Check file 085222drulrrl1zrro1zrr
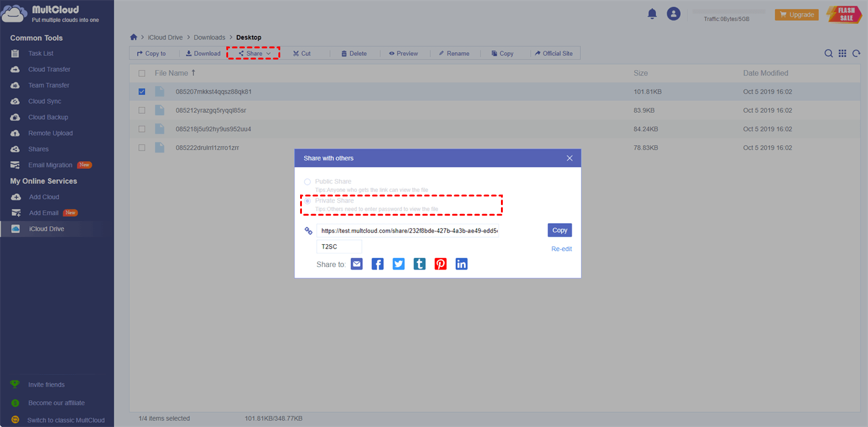This screenshot has width=868, height=427. pos(142,147)
